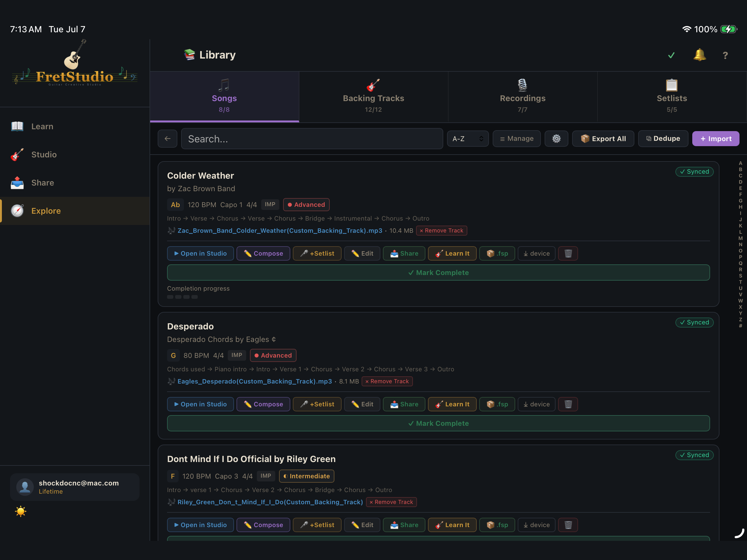Click the Import button
Image resolution: width=747 pixels, height=560 pixels.
point(716,138)
